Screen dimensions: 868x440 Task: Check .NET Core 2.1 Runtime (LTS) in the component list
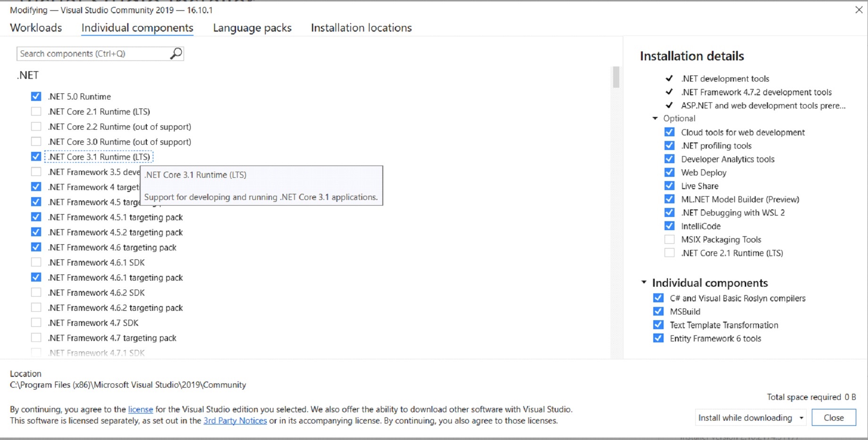click(36, 112)
